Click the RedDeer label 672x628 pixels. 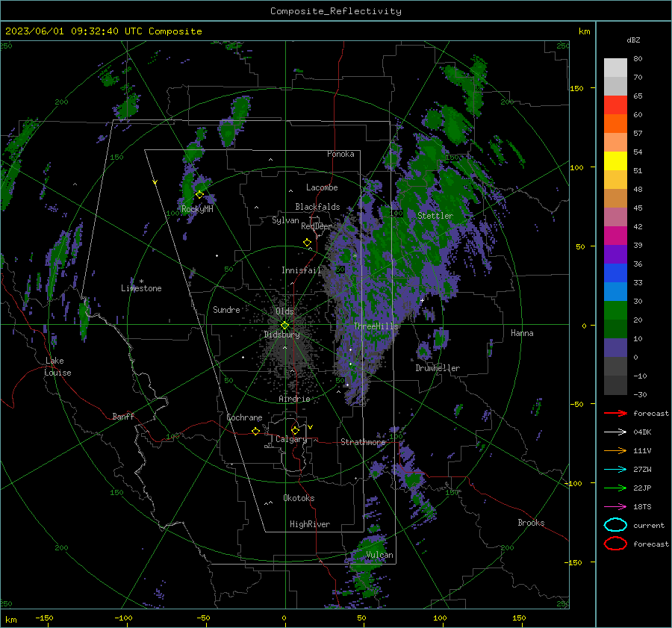pyautogui.click(x=317, y=226)
